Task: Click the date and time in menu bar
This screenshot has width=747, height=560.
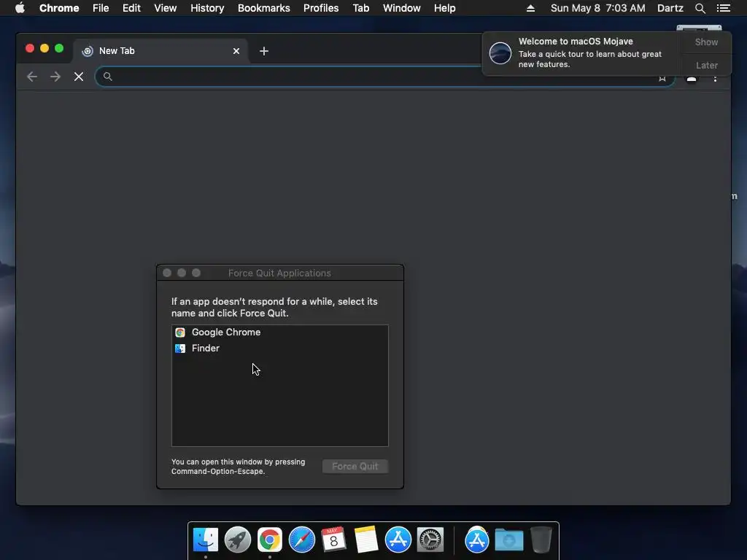Action: coord(598,8)
